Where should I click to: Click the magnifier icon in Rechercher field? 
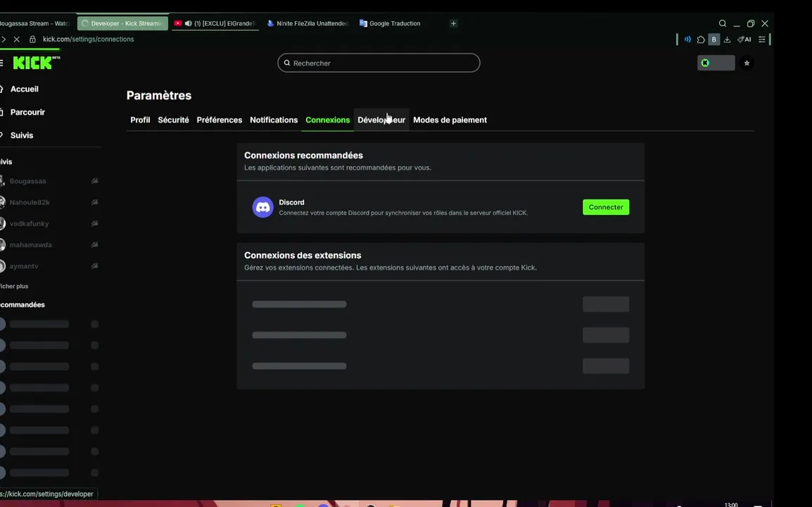[x=287, y=63]
